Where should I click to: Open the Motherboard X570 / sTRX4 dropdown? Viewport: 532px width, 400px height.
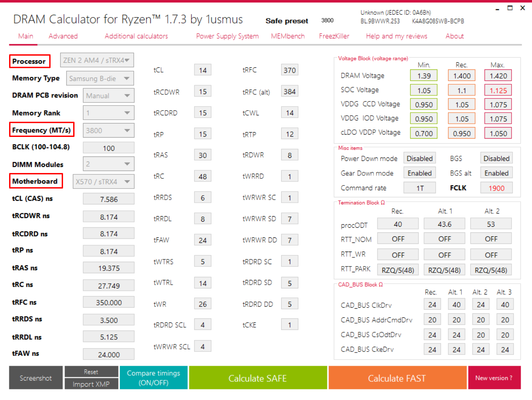[104, 181]
